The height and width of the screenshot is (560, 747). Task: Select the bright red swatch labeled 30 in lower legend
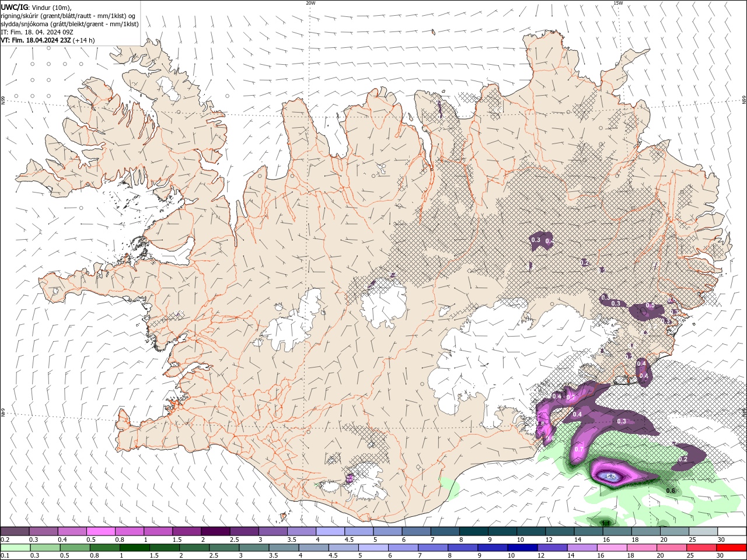tap(732, 548)
